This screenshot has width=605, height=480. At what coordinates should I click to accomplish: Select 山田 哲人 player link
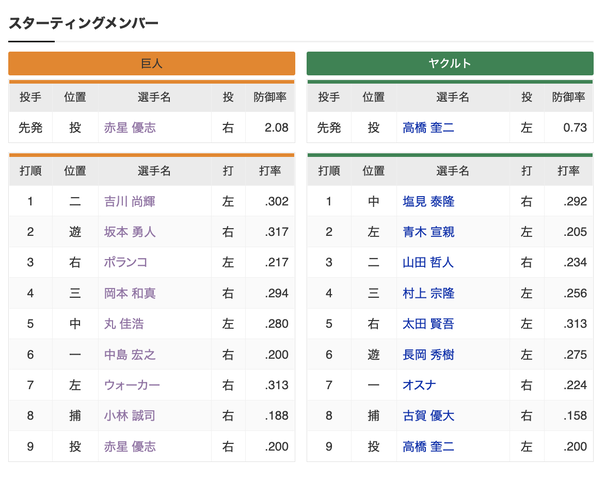(x=428, y=262)
